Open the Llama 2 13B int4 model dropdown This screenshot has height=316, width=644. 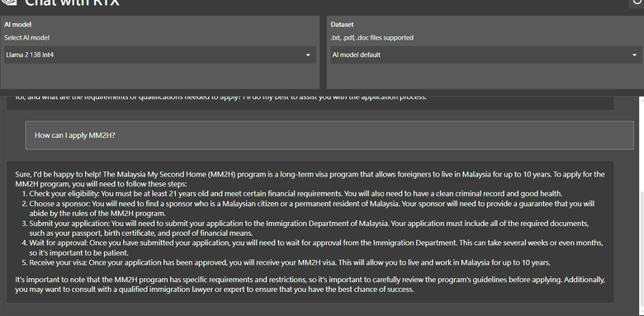(160, 54)
